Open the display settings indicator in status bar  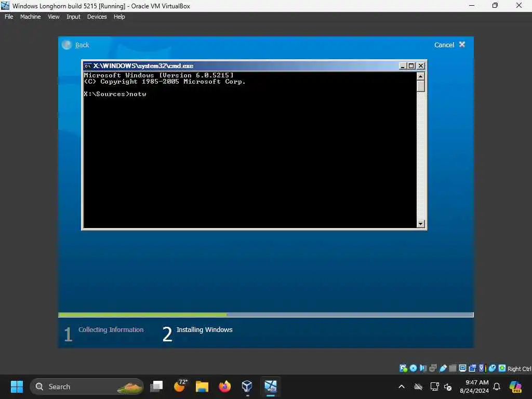click(462, 368)
